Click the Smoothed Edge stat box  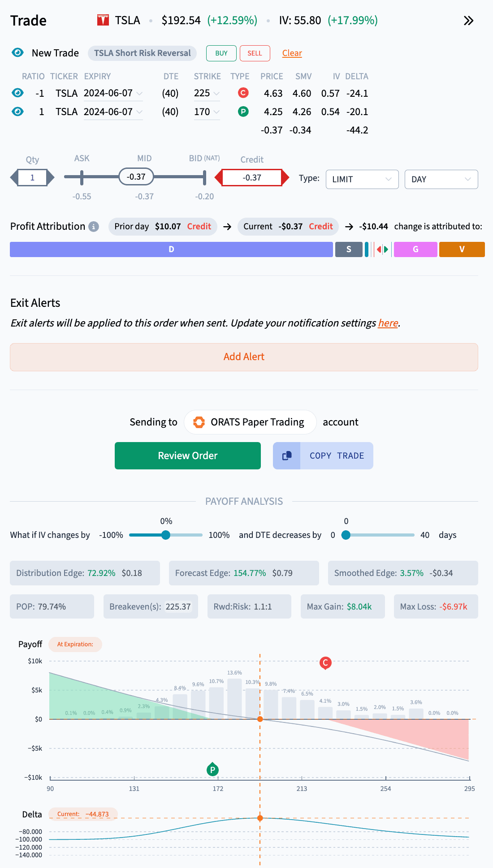[403, 573]
